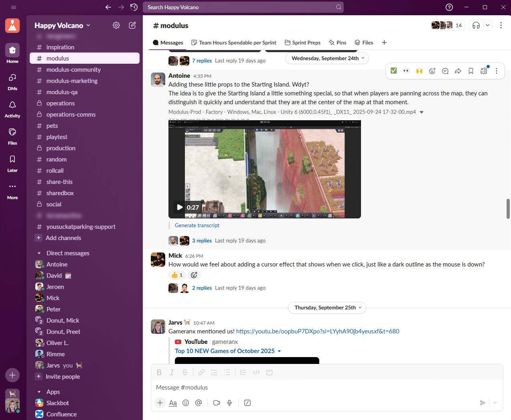
Task: Click Generate transcript link
Action: pyautogui.click(x=197, y=225)
